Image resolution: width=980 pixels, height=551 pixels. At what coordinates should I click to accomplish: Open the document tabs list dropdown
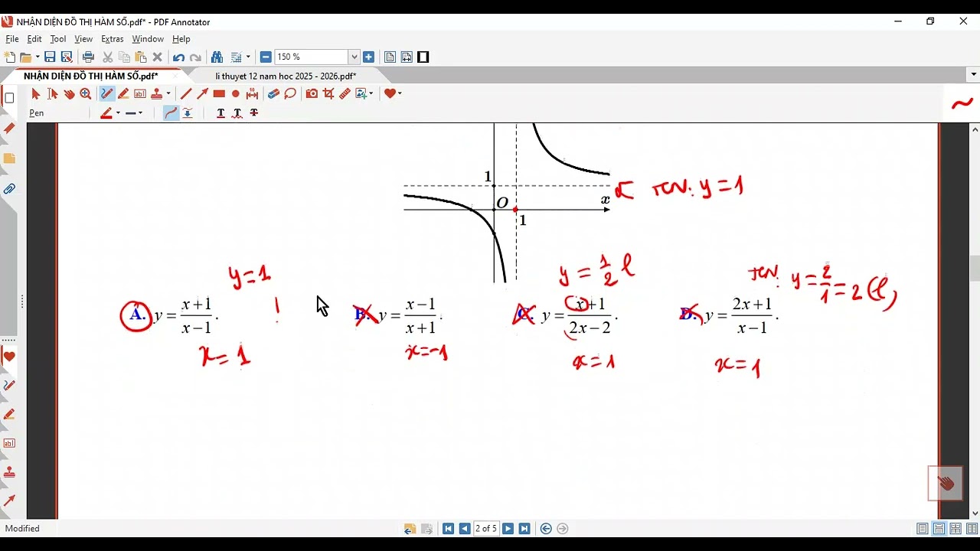[x=974, y=75]
